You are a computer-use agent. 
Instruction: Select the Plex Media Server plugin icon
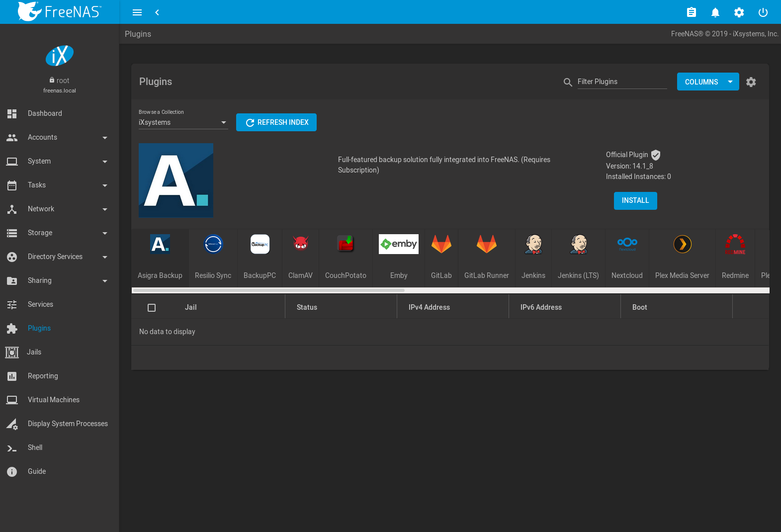point(683,244)
